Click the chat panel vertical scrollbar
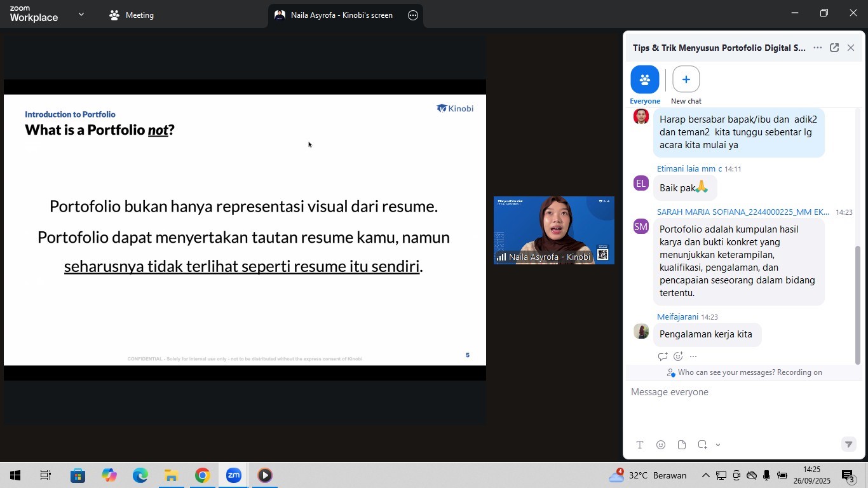This screenshot has width=868, height=488. point(857,305)
